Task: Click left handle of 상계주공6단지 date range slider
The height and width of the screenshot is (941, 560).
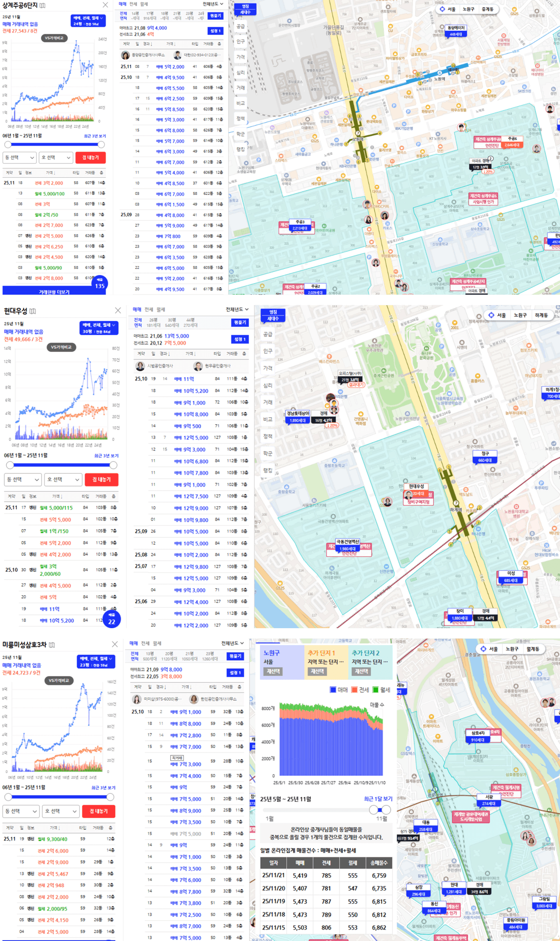Action: click(x=8, y=145)
